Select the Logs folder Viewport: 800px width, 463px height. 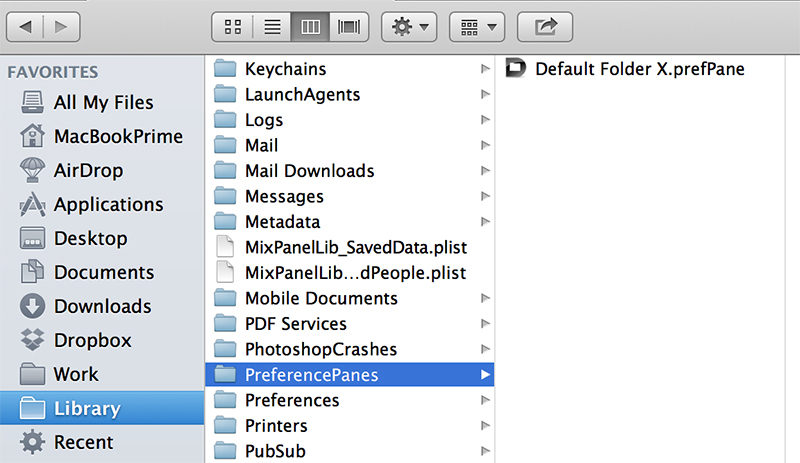349,119
